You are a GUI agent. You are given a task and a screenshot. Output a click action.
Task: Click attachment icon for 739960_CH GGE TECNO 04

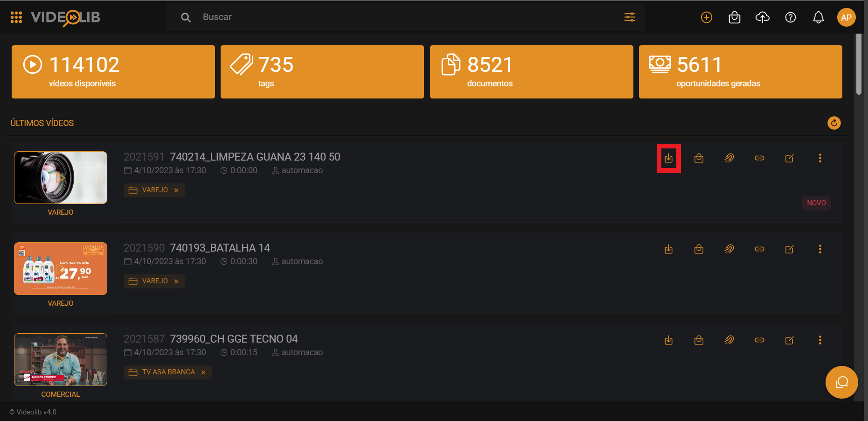(729, 340)
